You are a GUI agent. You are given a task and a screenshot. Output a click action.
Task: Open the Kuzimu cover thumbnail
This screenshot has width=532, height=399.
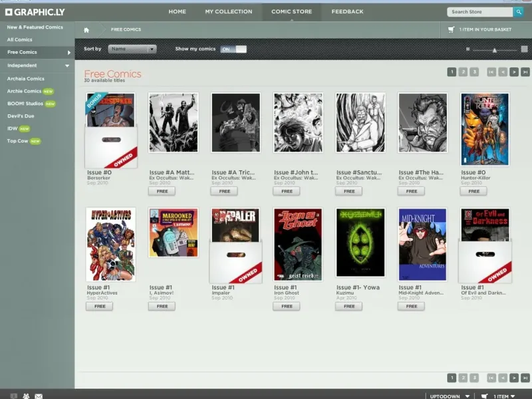(360, 243)
